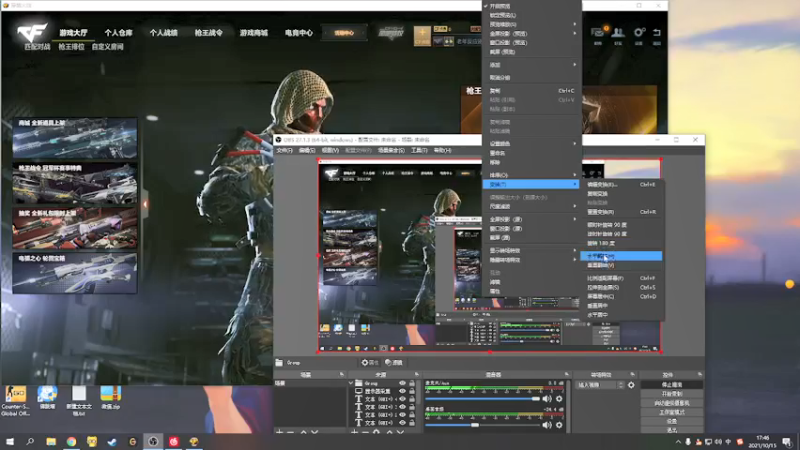
Task: Expand 添加 submenu
Action: pos(531,65)
